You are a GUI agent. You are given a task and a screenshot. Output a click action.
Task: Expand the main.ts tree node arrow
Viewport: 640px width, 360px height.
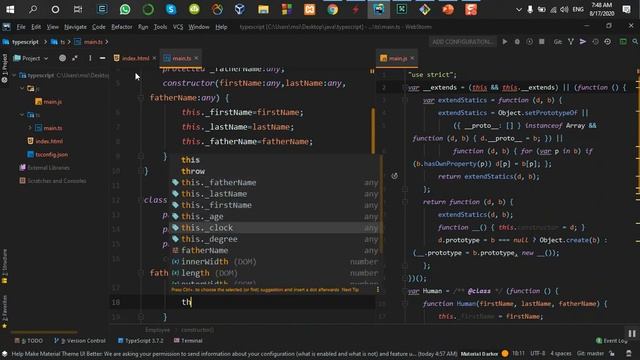[30, 128]
